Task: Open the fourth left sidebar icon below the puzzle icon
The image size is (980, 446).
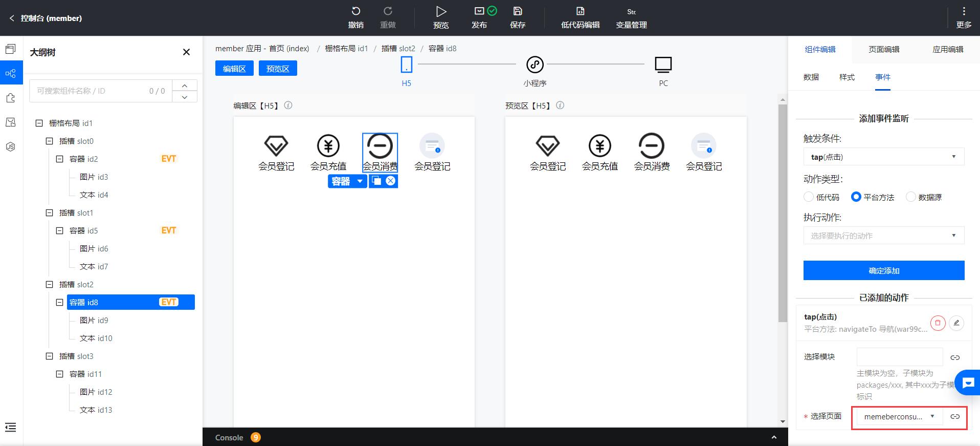Action: click(x=11, y=122)
